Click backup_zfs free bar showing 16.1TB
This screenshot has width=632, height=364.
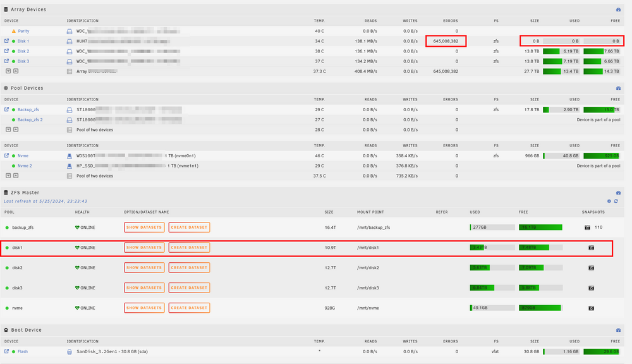point(540,227)
